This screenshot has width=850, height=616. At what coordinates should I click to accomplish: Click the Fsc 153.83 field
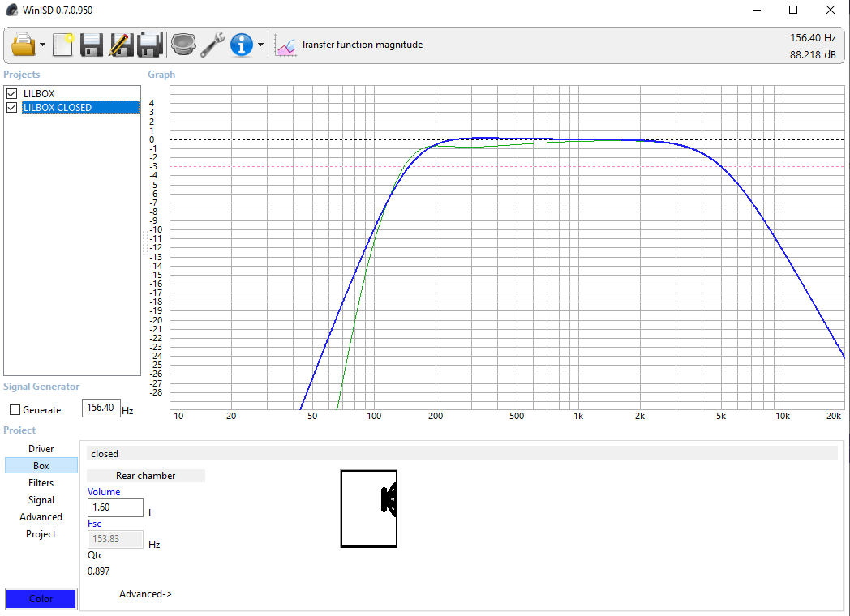115,539
